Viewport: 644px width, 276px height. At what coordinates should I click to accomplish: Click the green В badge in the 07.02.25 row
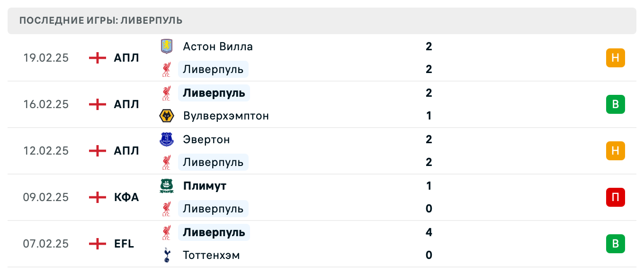click(615, 244)
